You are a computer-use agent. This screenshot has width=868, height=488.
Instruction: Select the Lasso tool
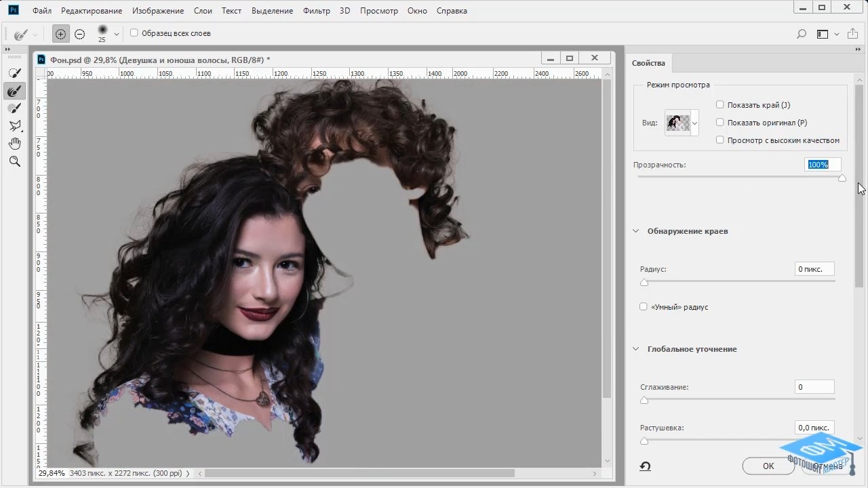[14, 126]
